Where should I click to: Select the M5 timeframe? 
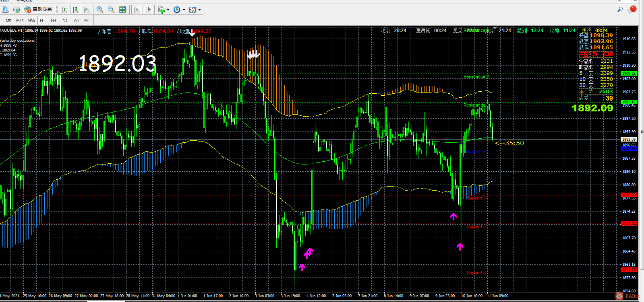coord(8,21)
